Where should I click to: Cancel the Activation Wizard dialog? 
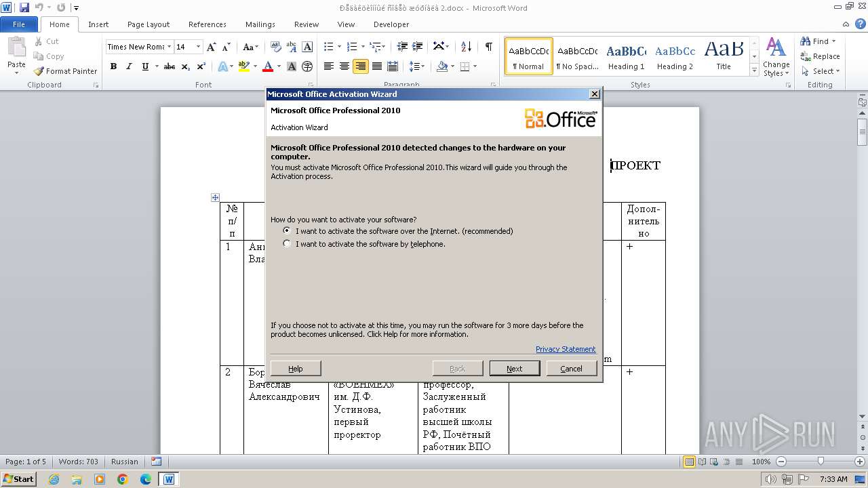coord(571,369)
